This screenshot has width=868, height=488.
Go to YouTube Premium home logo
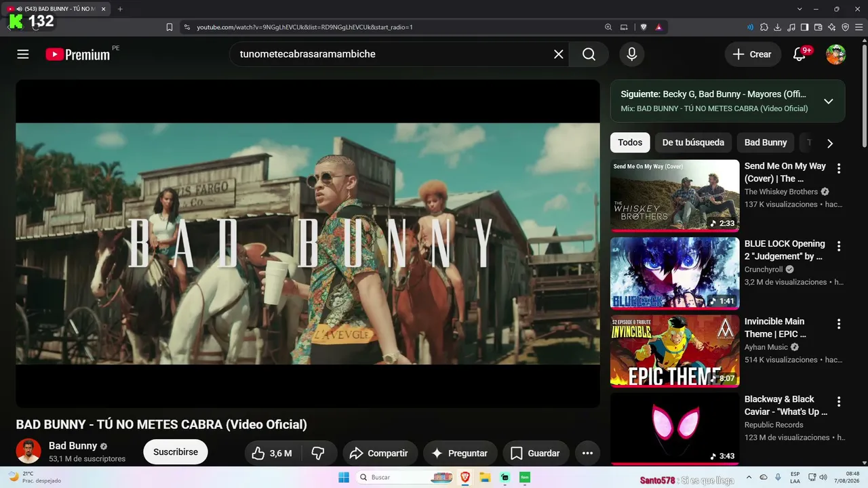pyautogui.click(x=78, y=54)
